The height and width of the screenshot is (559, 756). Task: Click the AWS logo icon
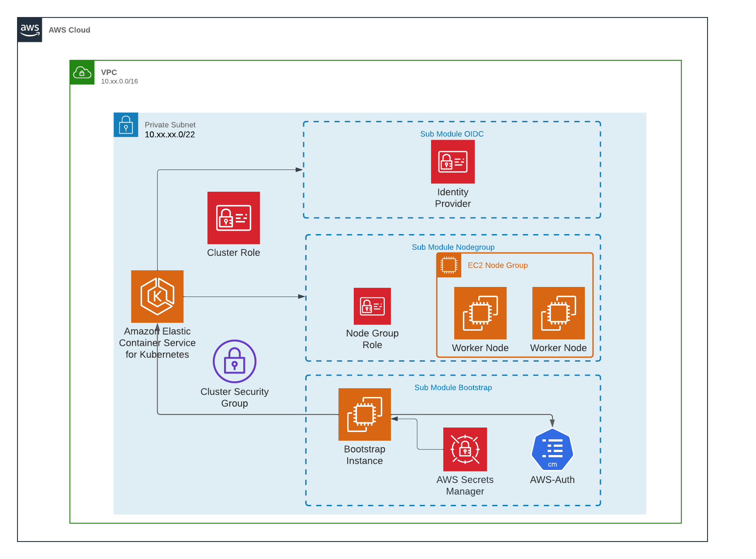point(30,30)
